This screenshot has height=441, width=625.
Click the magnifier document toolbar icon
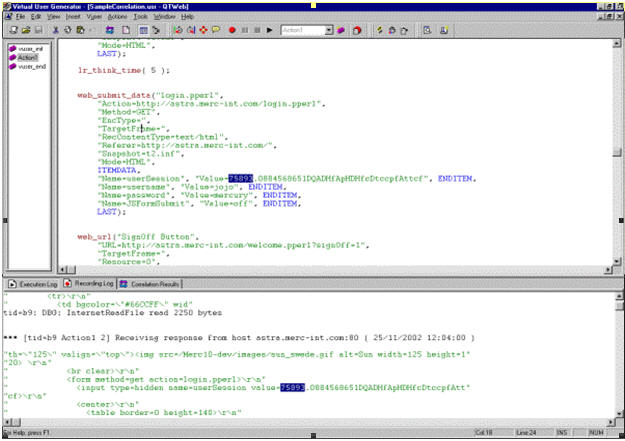(x=427, y=30)
